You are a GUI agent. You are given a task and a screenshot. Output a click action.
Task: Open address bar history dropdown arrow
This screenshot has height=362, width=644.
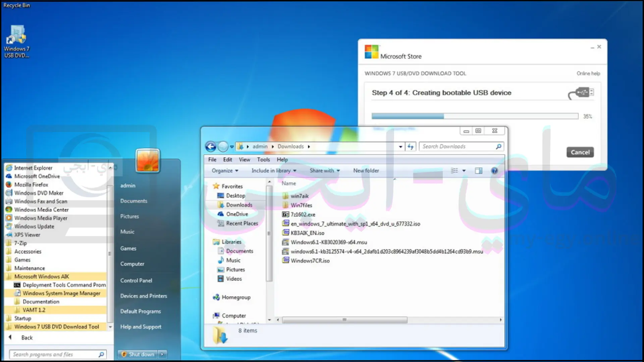[400, 147]
